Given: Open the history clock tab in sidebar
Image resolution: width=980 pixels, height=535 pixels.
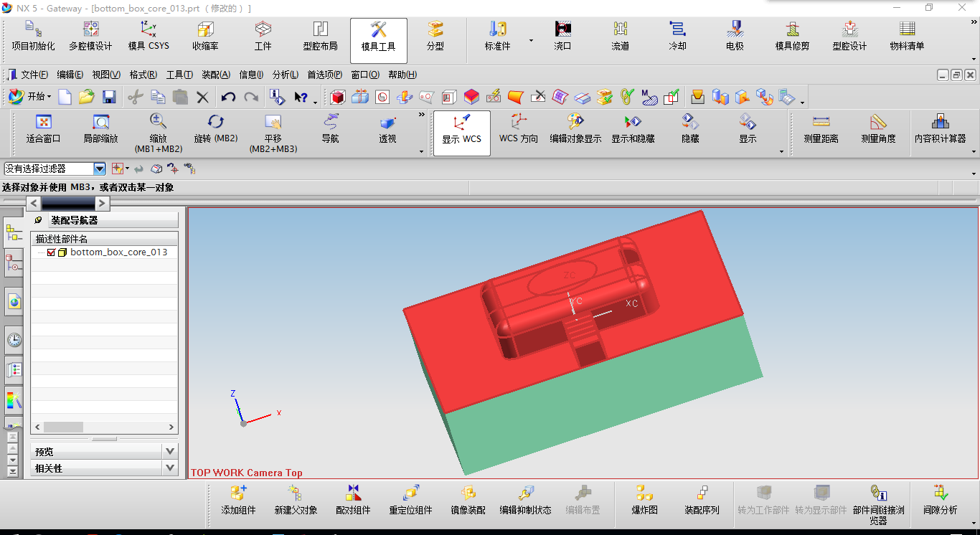Looking at the screenshot, I should tap(14, 340).
